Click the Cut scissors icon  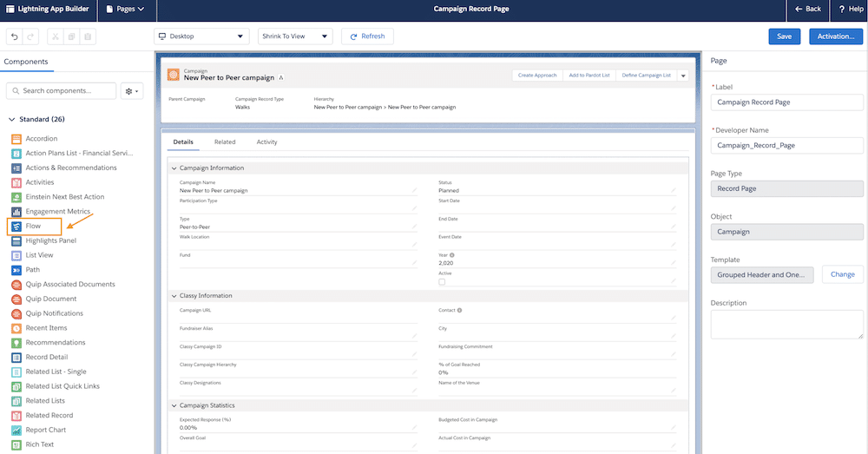point(56,36)
